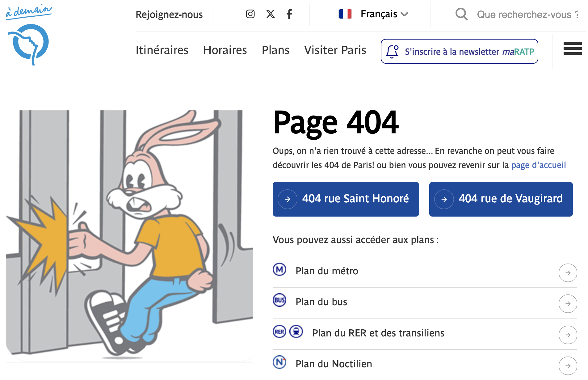Open Plan du RER et des transiliens
Image resolution: width=588 pixels, height=380 pixels.
click(425, 334)
